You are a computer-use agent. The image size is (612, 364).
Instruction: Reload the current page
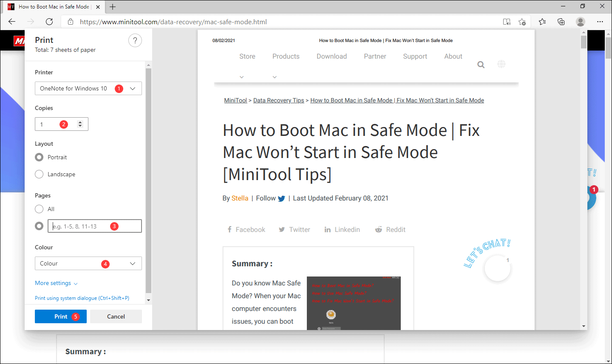[x=49, y=22]
